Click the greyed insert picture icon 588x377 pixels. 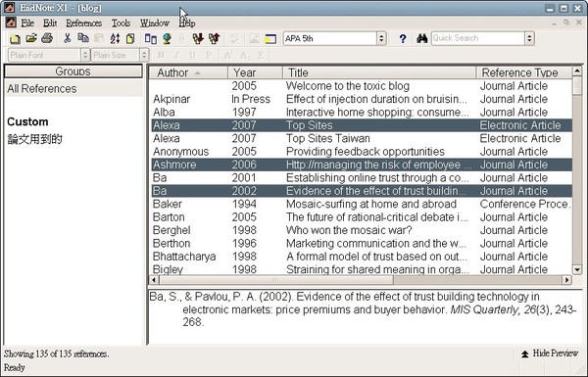254,38
